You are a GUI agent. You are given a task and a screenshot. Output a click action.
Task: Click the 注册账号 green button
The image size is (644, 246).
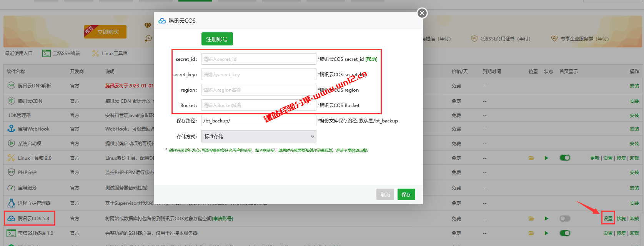[x=217, y=39]
